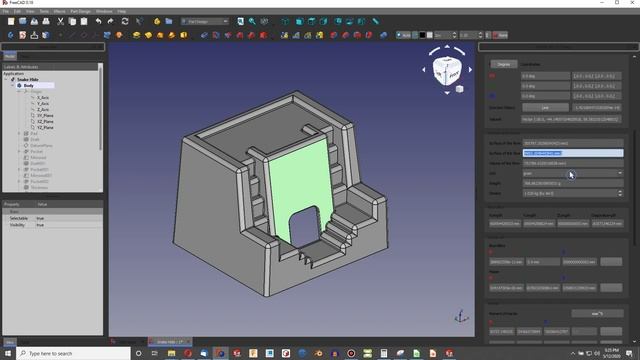This screenshot has width=640, height=360.
Task: Click the red Create sketch icon
Action: (x=22, y=35)
